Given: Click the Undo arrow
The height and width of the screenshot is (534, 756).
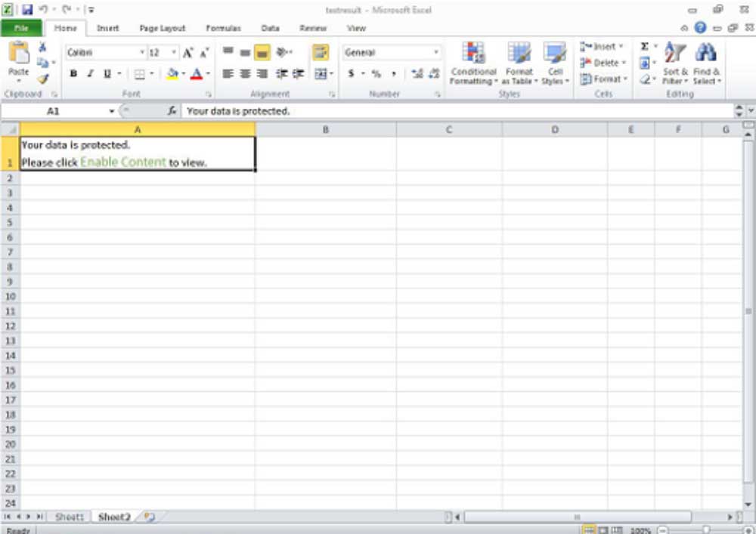Looking at the screenshot, I should click(43, 10).
